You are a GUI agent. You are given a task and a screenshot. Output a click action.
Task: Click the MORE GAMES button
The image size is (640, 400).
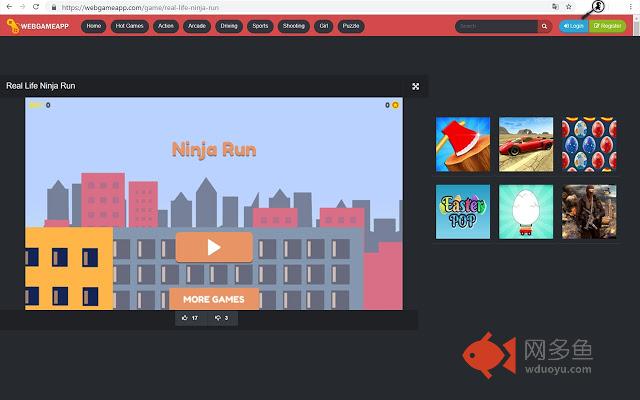[x=214, y=299]
